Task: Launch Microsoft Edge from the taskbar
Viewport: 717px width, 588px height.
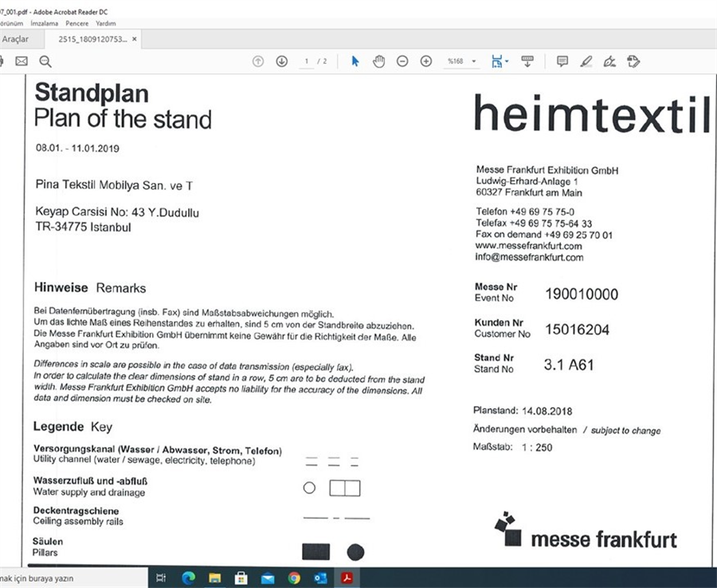Action: pos(188,578)
